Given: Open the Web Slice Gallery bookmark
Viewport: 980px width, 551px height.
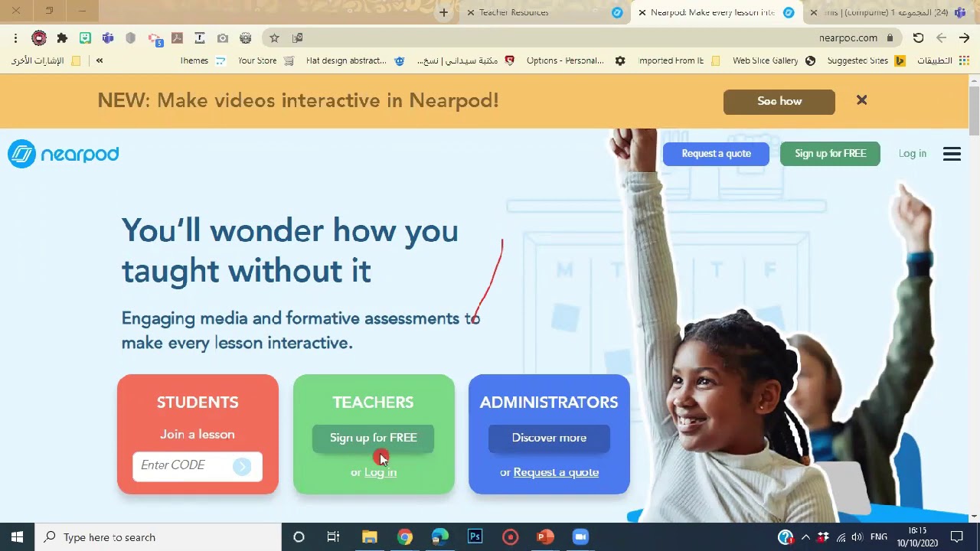Looking at the screenshot, I should click(x=774, y=60).
